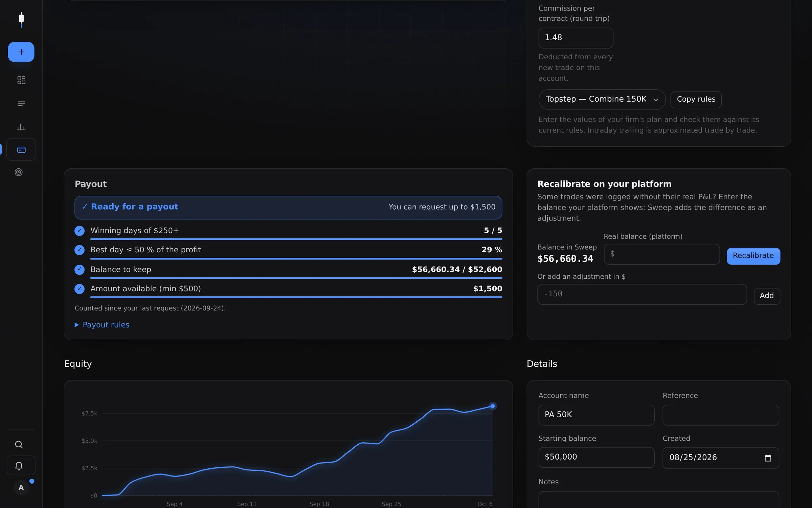This screenshot has height=508, width=812.
Task: Click the candlestick app logo
Action: (21, 20)
